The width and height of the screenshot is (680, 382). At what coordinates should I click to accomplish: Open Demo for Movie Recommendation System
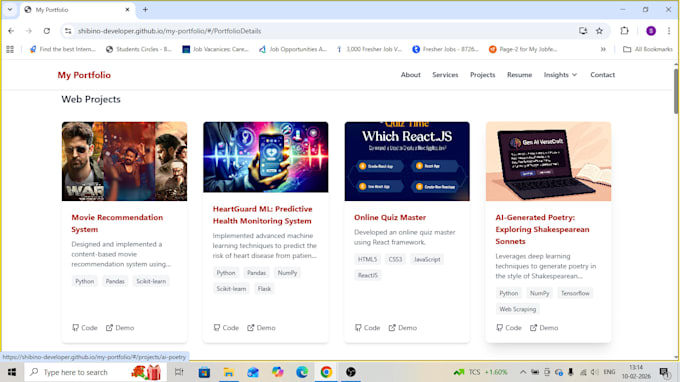[x=120, y=328]
